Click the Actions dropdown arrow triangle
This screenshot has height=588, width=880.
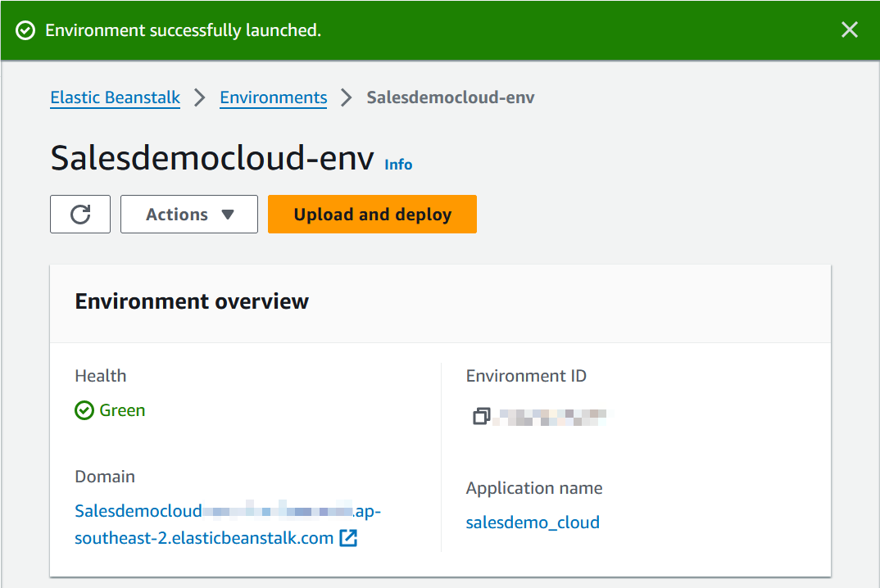coord(228,215)
